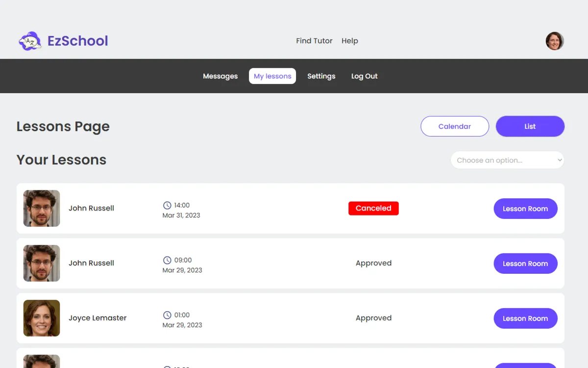Viewport: 588px width, 368px height.
Task: Open the Choose an option dropdown
Action: (507, 160)
